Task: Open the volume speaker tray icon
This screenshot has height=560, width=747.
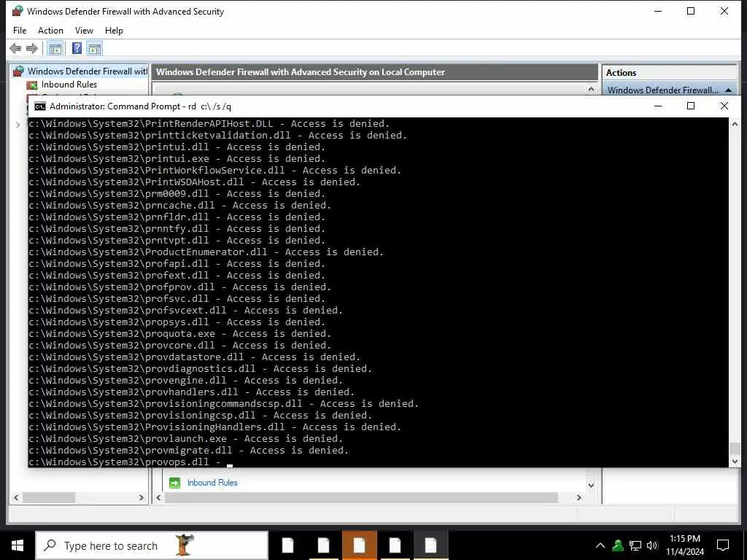Action: pos(652,545)
